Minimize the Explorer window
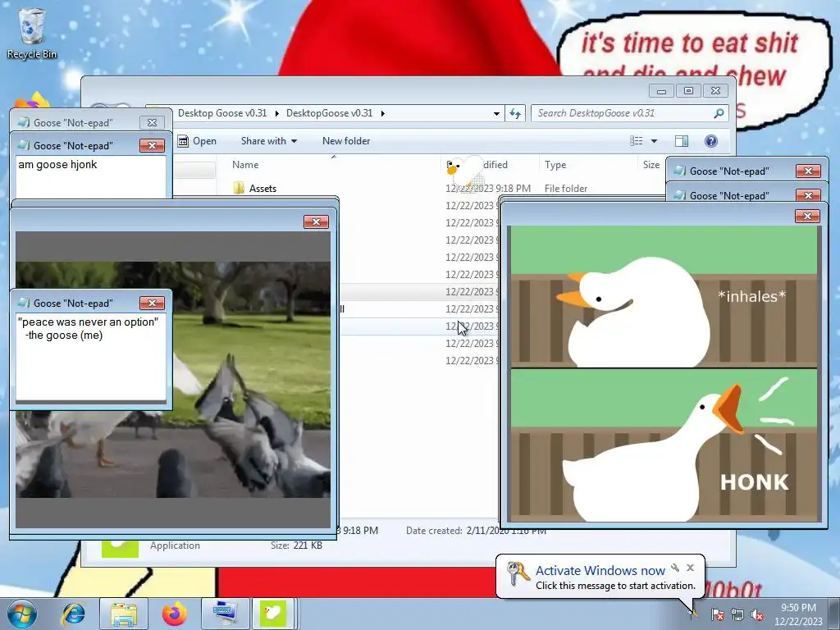 [x=662, y=90]
